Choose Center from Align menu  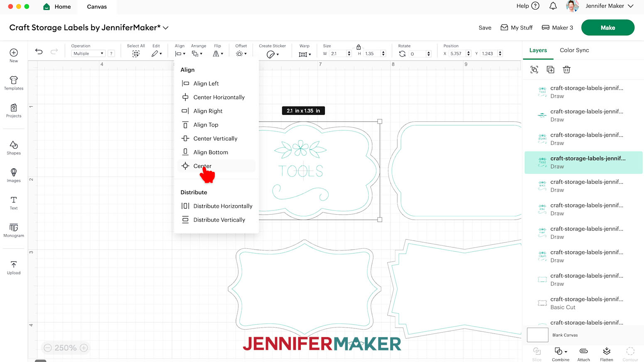[216, 166]
